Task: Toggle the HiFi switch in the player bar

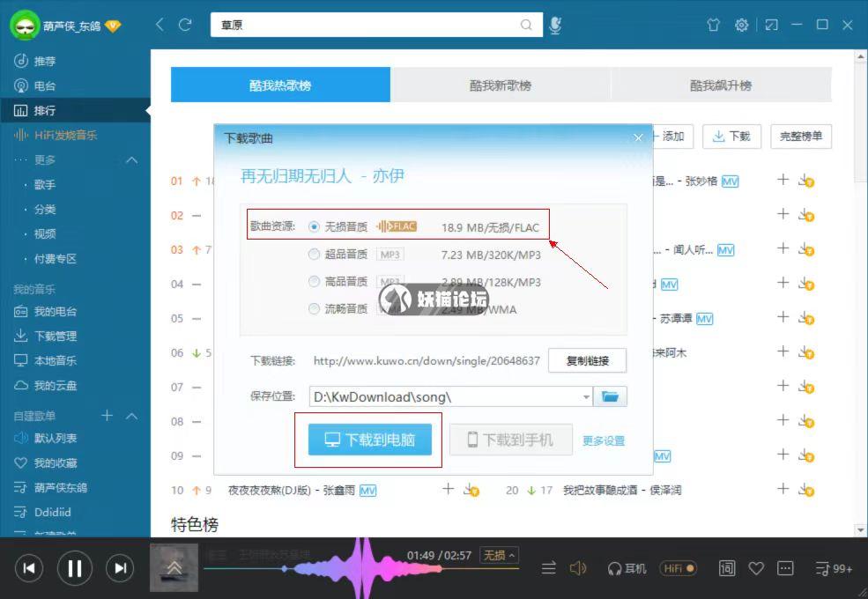Action: (679, 568)
